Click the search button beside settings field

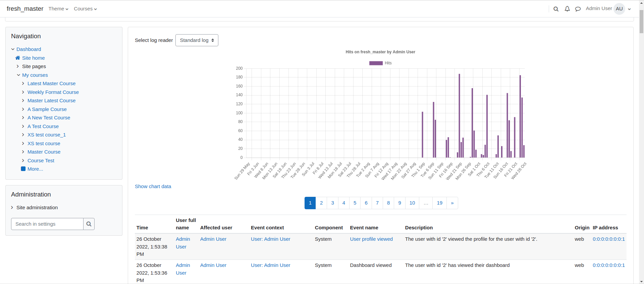89,224
